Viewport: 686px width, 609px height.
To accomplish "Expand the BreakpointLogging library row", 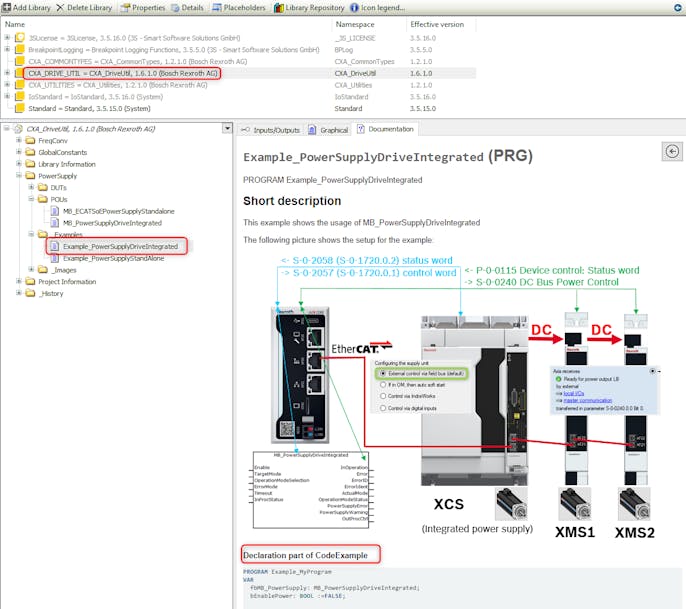I will click(x=7, y=49).
